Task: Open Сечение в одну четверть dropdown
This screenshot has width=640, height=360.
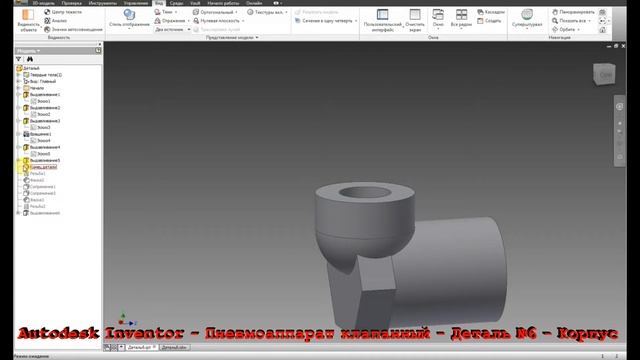Action: (x=326, y=21)
